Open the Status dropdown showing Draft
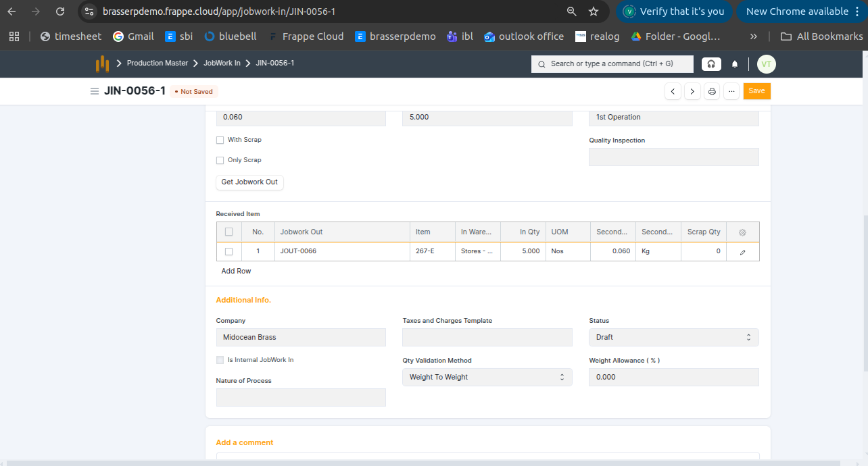This screenshot has width=868, height=466. coord(673,337)
